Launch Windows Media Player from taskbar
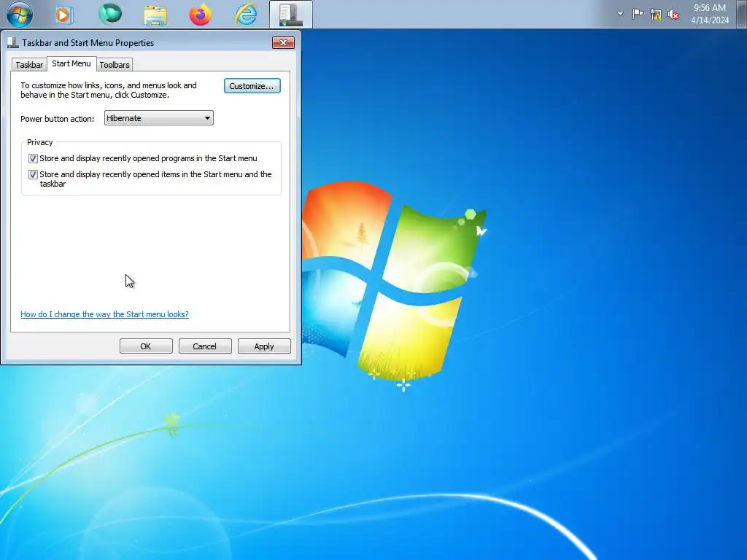 click(64, 15)
